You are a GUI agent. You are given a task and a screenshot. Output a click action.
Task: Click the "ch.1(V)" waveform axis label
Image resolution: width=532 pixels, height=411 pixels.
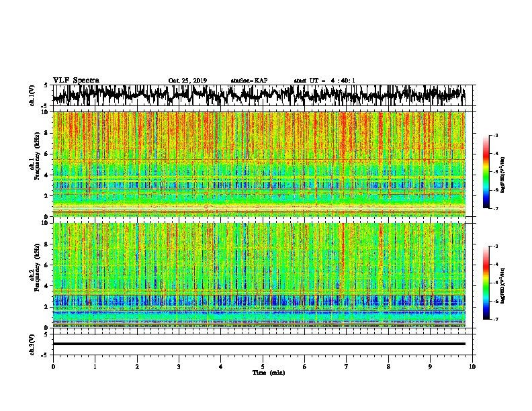pyautogui.click(x=32, y=95)
